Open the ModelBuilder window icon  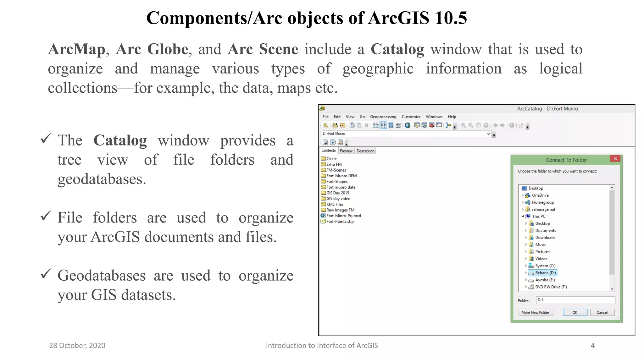448,125
